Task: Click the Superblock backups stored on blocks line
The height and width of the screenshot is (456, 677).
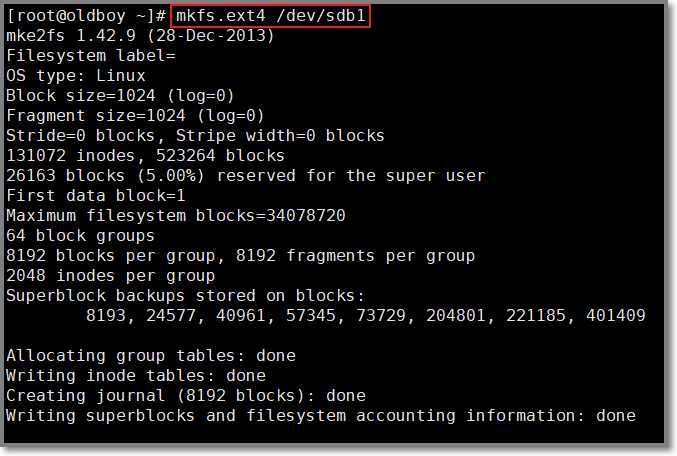Action: pos(186,296)
